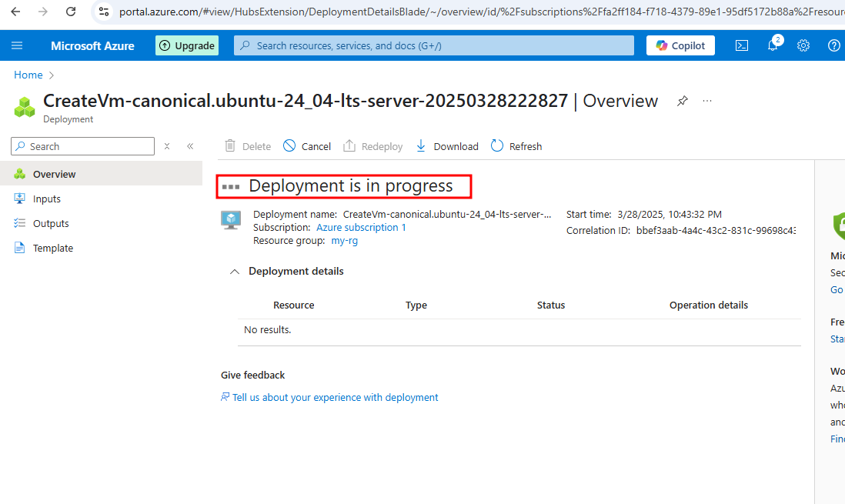Screen dimensions: 845x504
Task: Open the my-rg resource group link
Action: pos(344,240)
